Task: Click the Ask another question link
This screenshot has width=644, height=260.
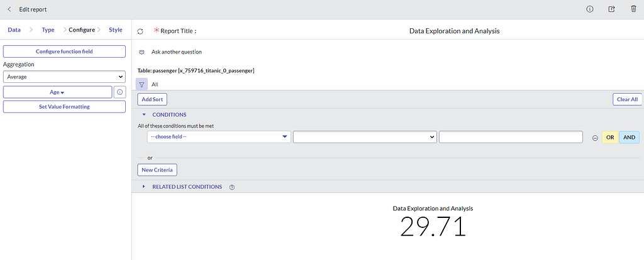Action: pyautogui.click(x=177, y=52)
